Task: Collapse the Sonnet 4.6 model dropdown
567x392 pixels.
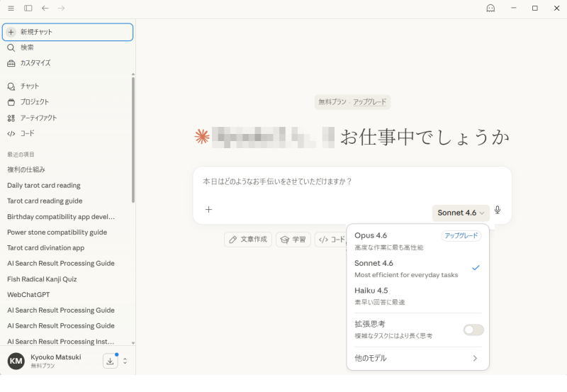Action: (461, 213)
